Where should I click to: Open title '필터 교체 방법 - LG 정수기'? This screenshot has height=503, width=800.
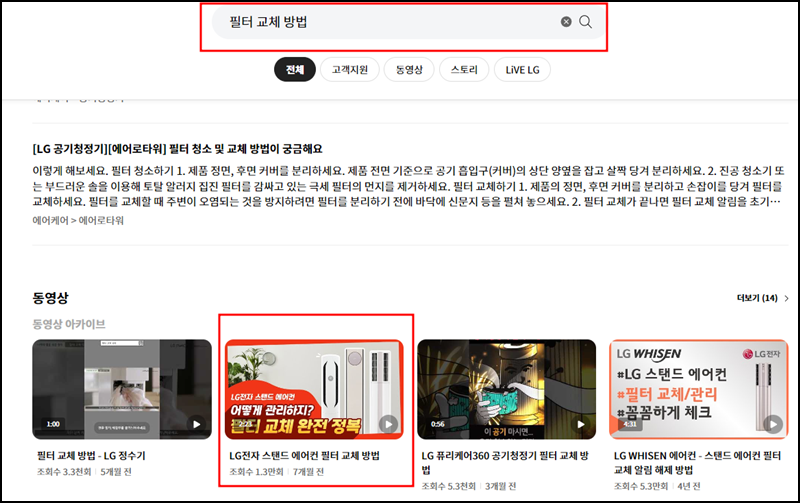[x=91, y=456]
